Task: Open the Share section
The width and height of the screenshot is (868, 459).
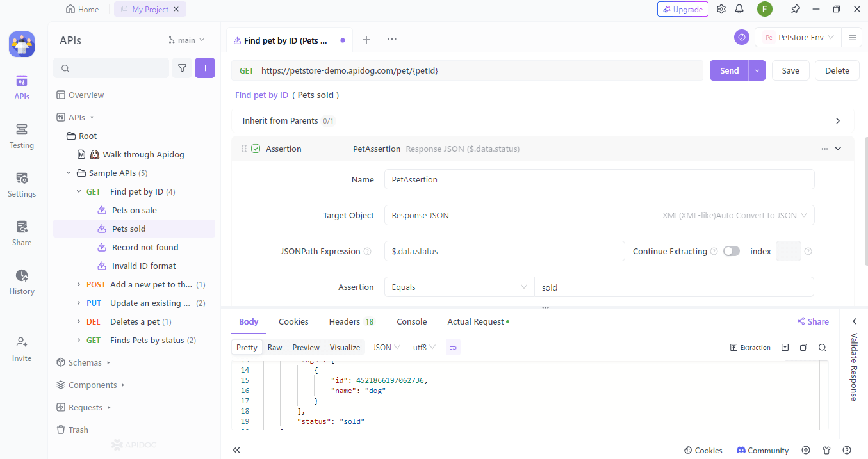Action: point(22,234)
